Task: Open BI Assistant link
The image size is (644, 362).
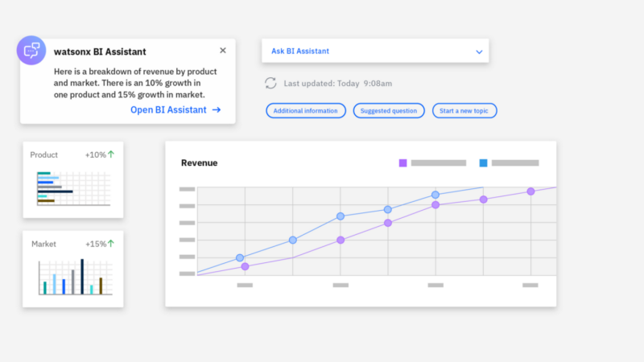Action: click(168, 110)
